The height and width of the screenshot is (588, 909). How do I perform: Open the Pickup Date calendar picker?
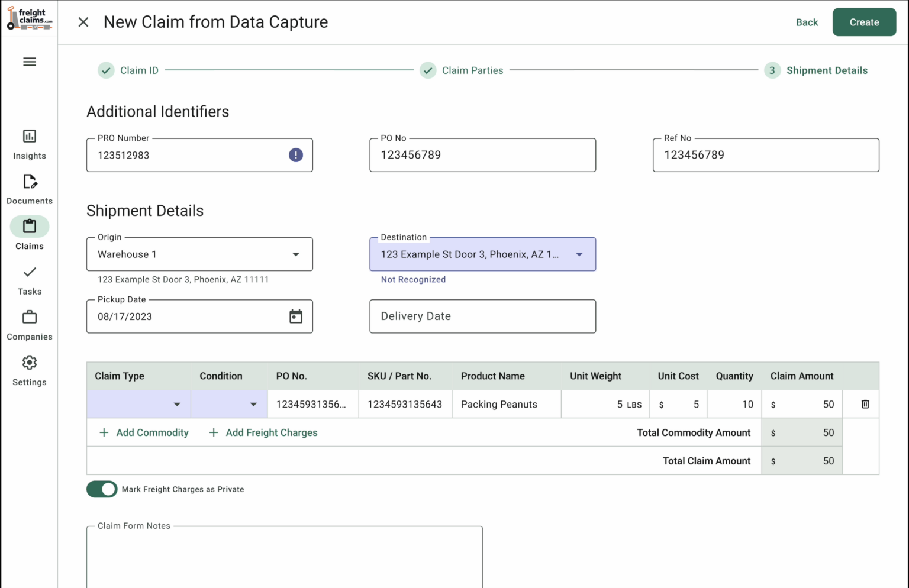click(x=296, y=316)
